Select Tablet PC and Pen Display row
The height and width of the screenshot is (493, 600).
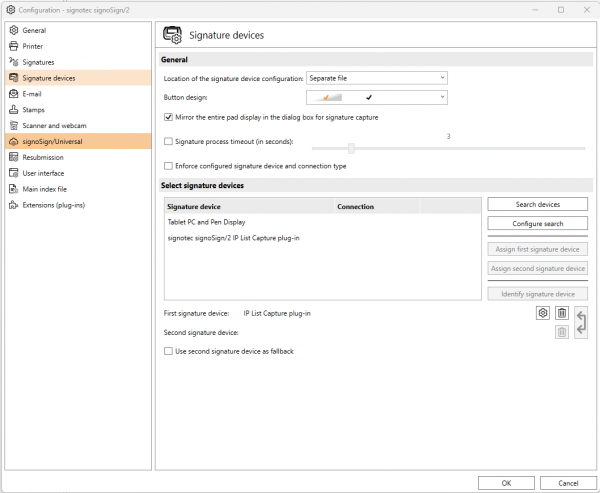(x=323, y=222)
